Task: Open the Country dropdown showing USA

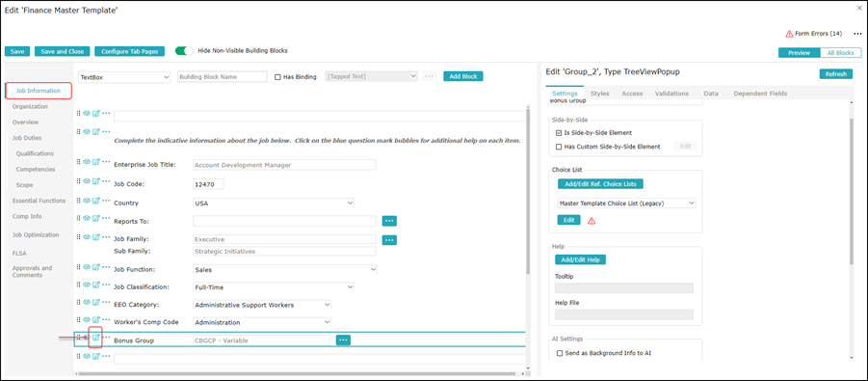Action: coord(274,203)
